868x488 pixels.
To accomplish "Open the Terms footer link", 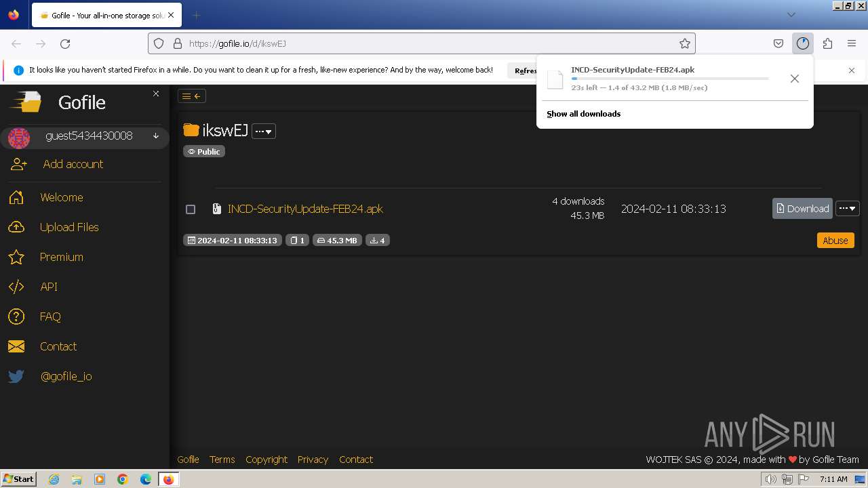I will pyautogui.click(x=222, y=460).
